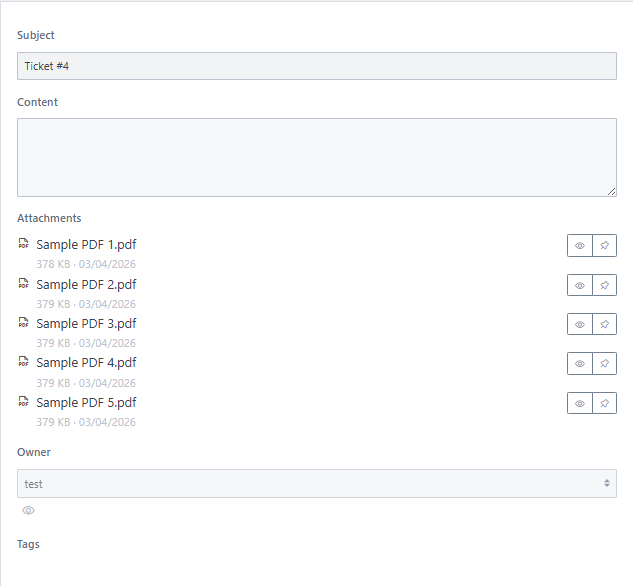Preview Sample PDF 4.pdf with eye icon

click(579, 364)
